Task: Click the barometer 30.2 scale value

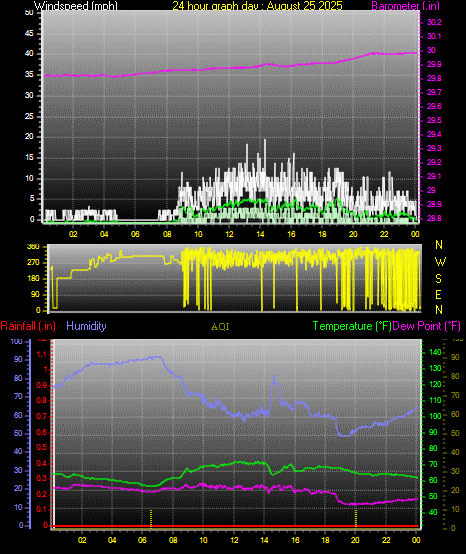Action: (434, 22)
